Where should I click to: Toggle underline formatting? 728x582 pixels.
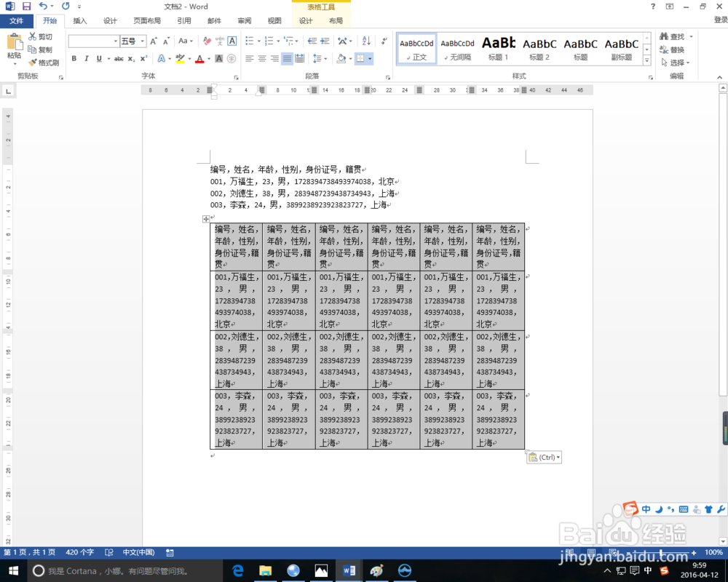click(x=99, y=58)
